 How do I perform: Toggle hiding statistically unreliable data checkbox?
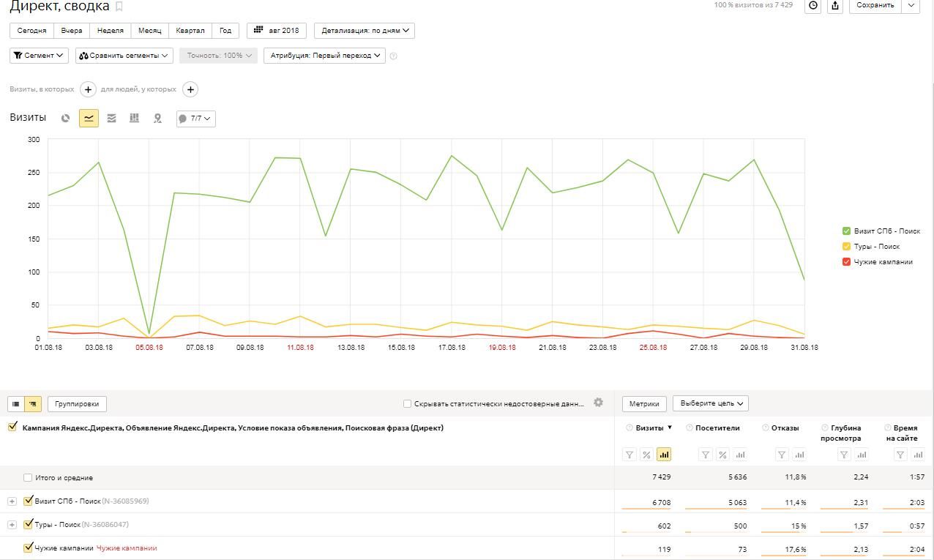(407, 404)
